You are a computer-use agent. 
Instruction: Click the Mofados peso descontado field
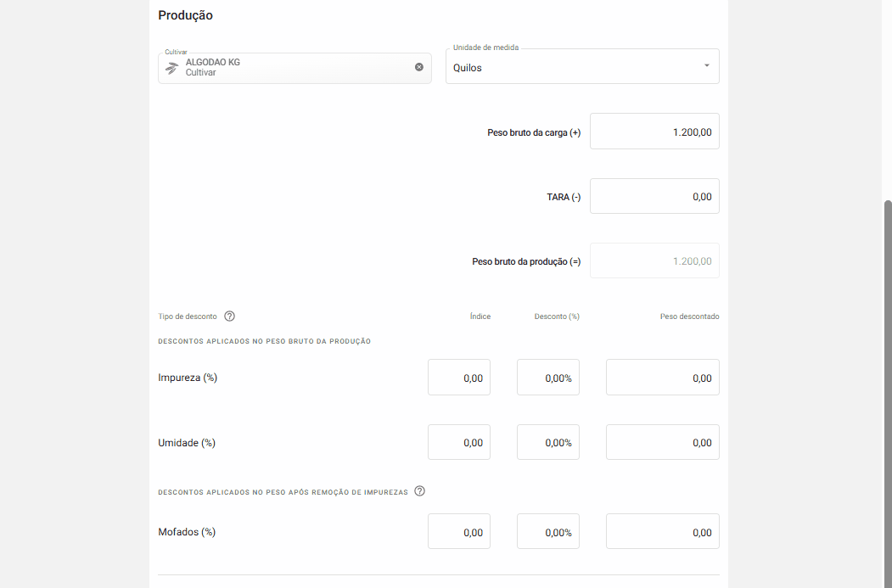click(662, 532)
